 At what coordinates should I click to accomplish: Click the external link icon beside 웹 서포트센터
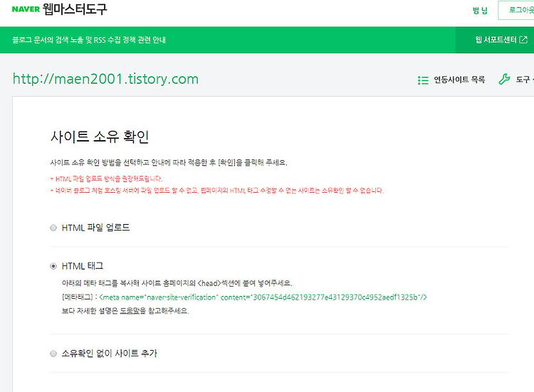523,40
